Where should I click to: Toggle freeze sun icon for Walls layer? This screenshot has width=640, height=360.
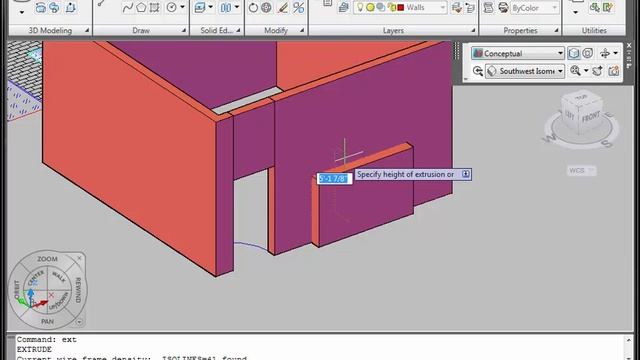(x=370, y=7)
